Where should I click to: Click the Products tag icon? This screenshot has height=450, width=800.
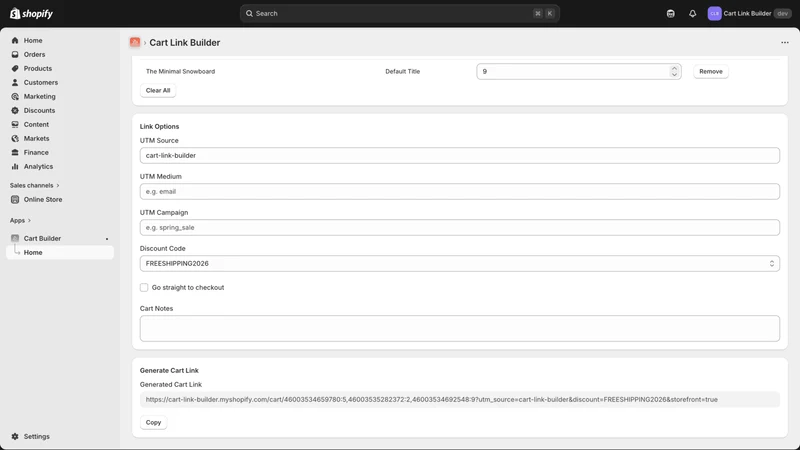(x=15, y=68)
